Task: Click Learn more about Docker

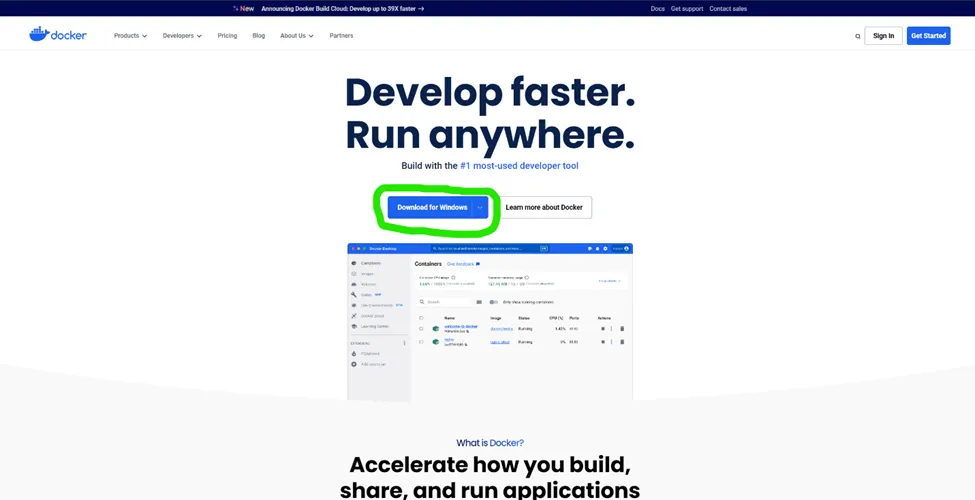Action: click(x=544, y=207)
